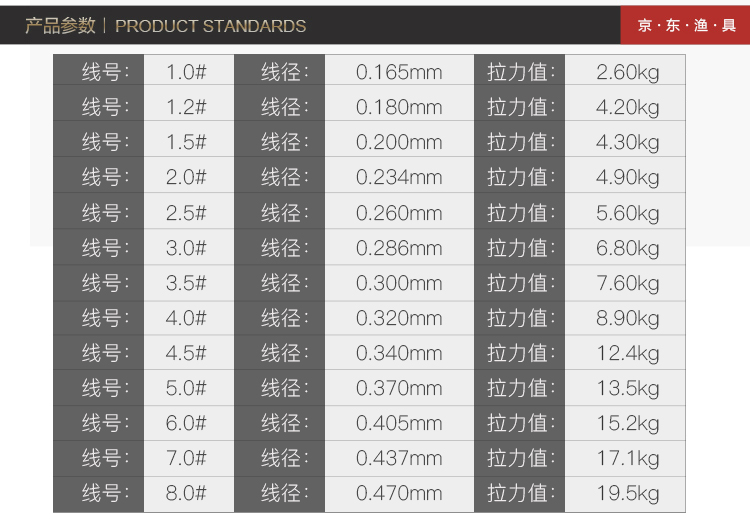
Task: Pick the 4.90kg tension value
Action: (628, 178)
